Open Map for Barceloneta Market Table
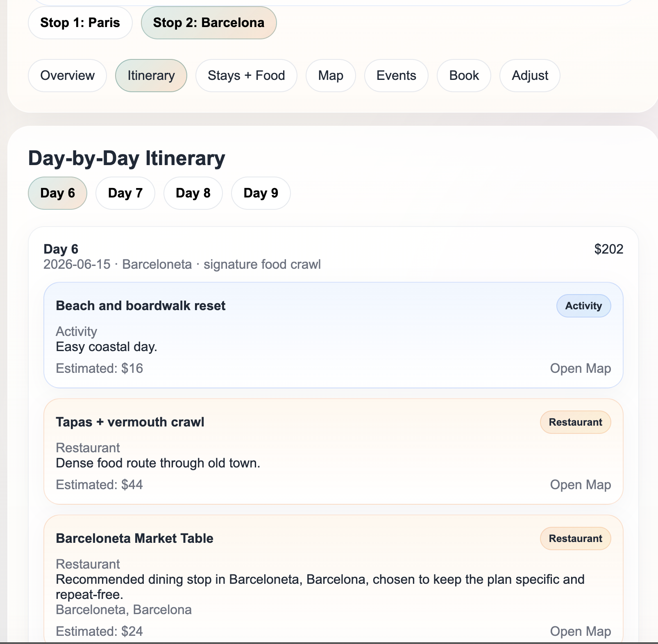This screenshot has height=644, width=658. click(x=580, y=631)
